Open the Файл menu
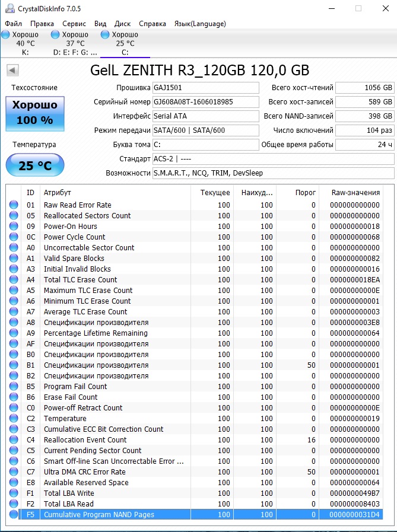 pos(13,24)
